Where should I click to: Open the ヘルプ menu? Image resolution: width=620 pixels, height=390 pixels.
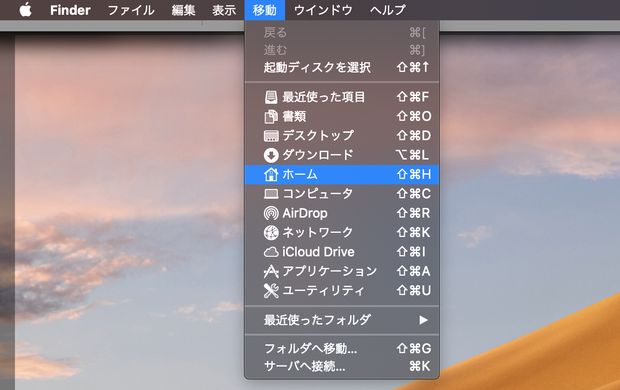tap(388, 10)
